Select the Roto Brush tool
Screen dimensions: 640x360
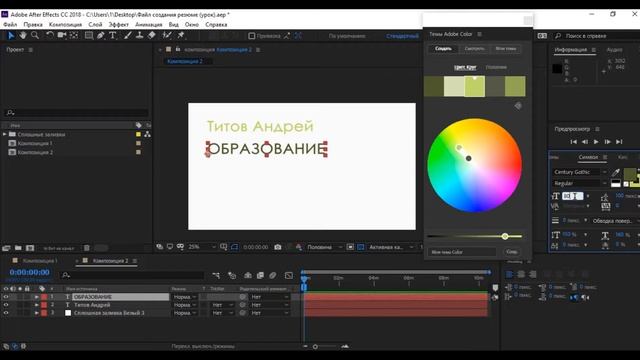coord(167,36)
